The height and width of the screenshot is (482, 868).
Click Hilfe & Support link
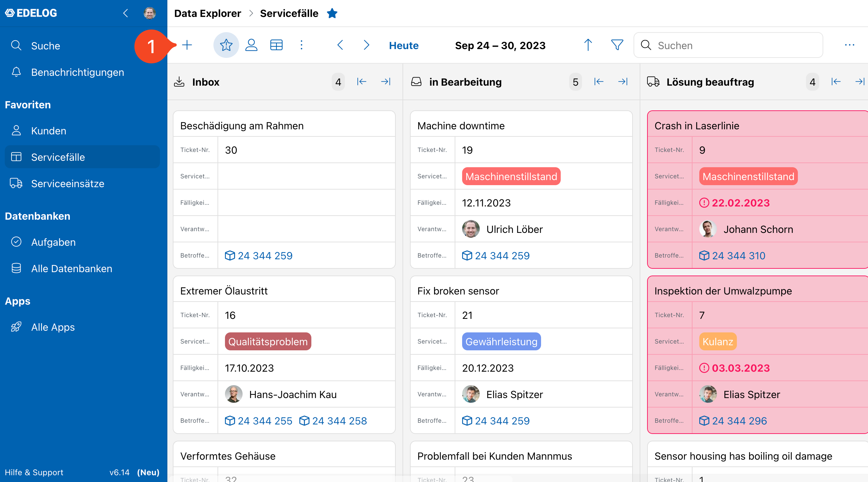34,472
